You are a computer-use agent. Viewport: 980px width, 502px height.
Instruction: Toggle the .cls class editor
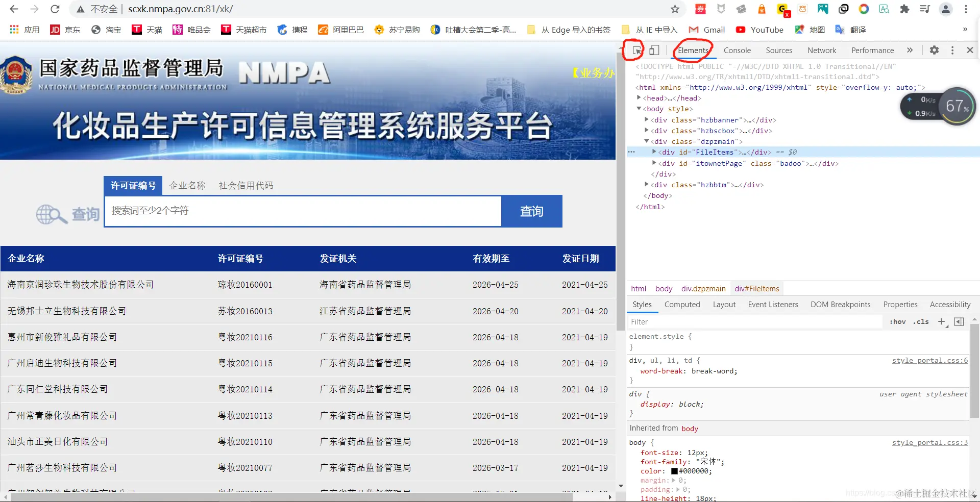coord(920,322)
